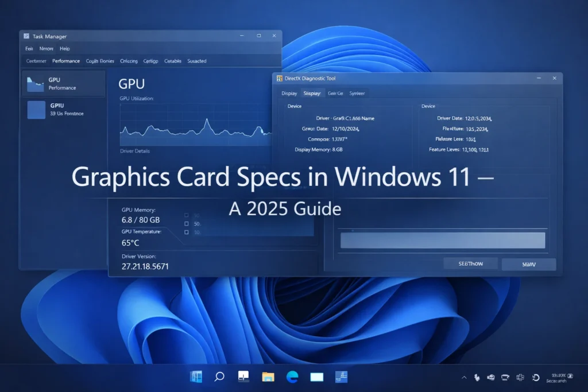This screenshot has width=588, height=392.
Task: Click the Save button in DirectX Diagnostic Tool
Action: (528, 263)
